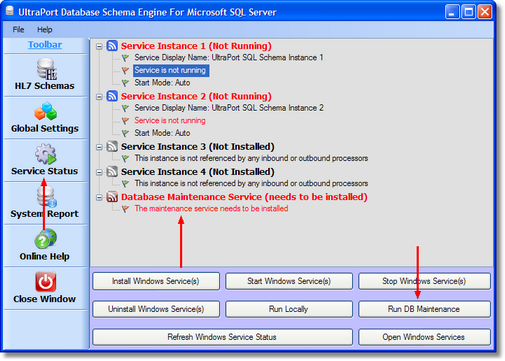
Task: Click flag icon beside Instance 2 'Start Mode: Auto'
Action: pos(125,133)
